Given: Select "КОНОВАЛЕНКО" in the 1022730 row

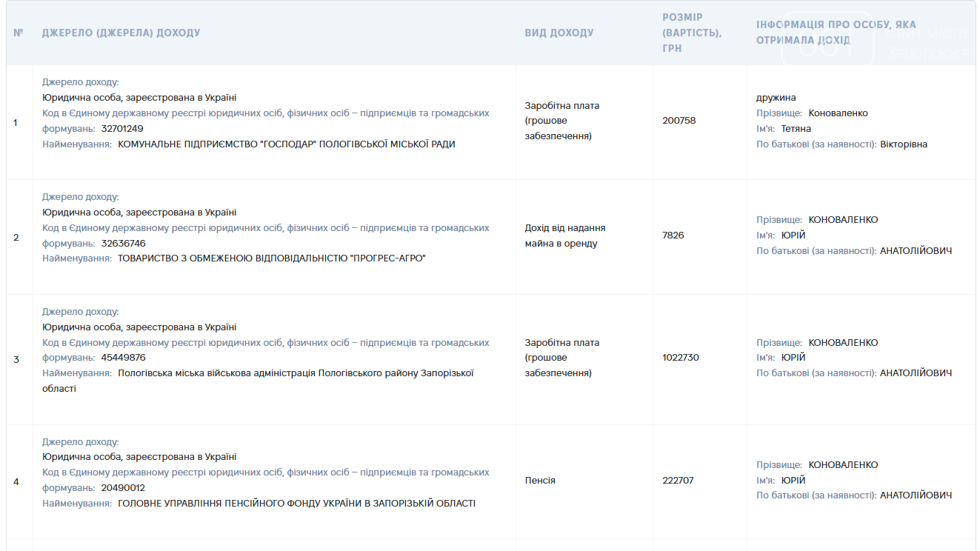Looking at the screenshot, I should pos(843,342).
